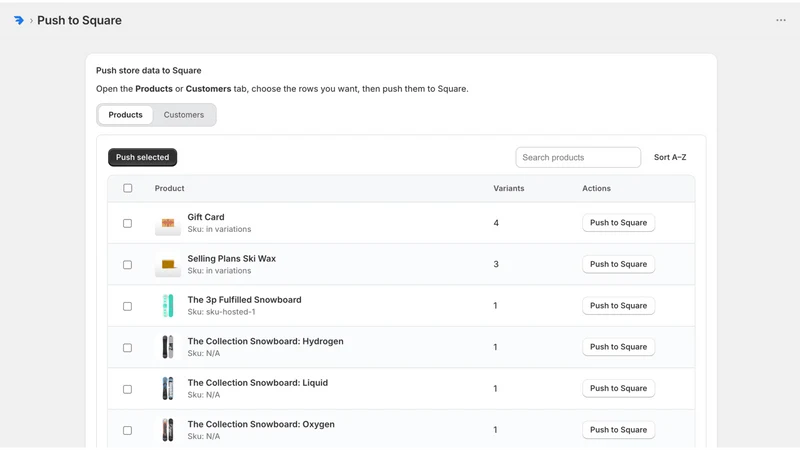Push Oxygen snowboard to Square
This screenshot has height=450, width=800.
pos(618,430)
